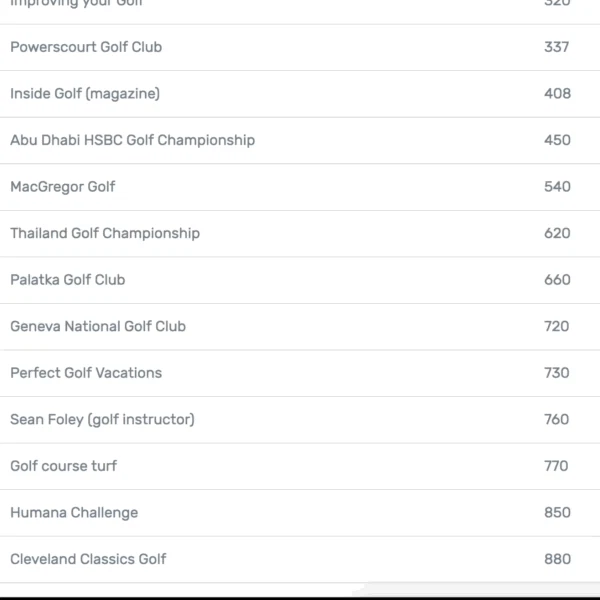Image resolution: width=600 pixels, height=600 pixels.
Task: Open Thailand Golf Championship row
Action: point(105,233)
